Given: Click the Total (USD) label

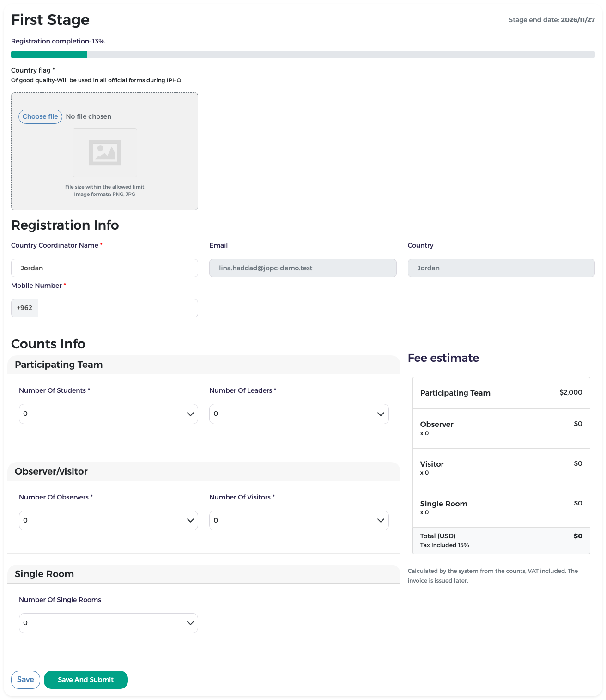Looking at the screenshot, I should pyautogui.click(x=438, y=536).
